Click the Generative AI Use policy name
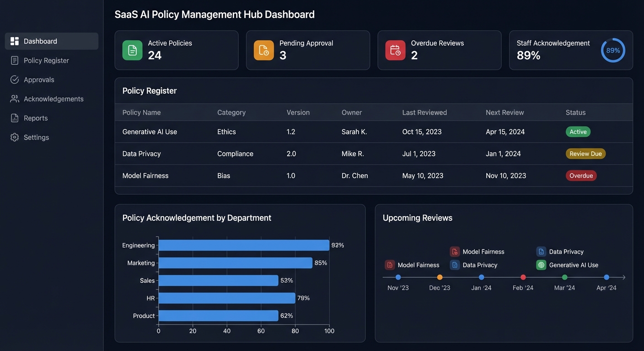Image resolution: width=644 pixels, height=351 pixels. coord(149,131)
